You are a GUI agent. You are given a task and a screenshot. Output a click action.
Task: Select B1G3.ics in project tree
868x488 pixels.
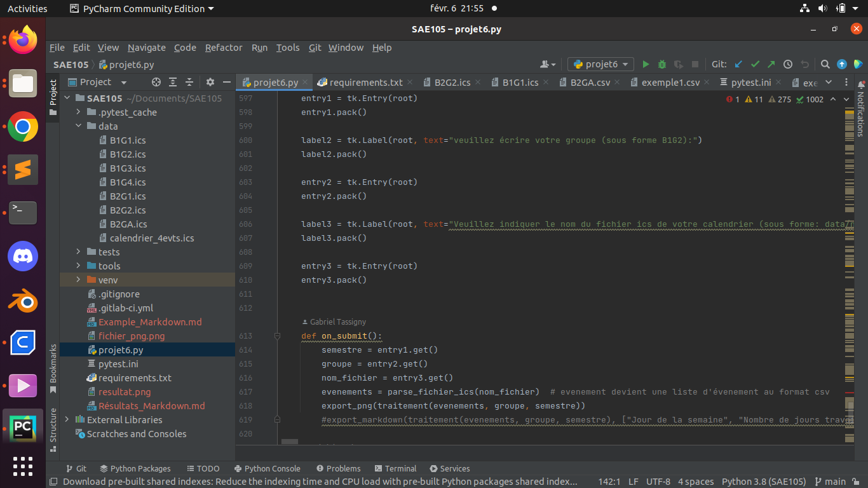click(128, 168)
